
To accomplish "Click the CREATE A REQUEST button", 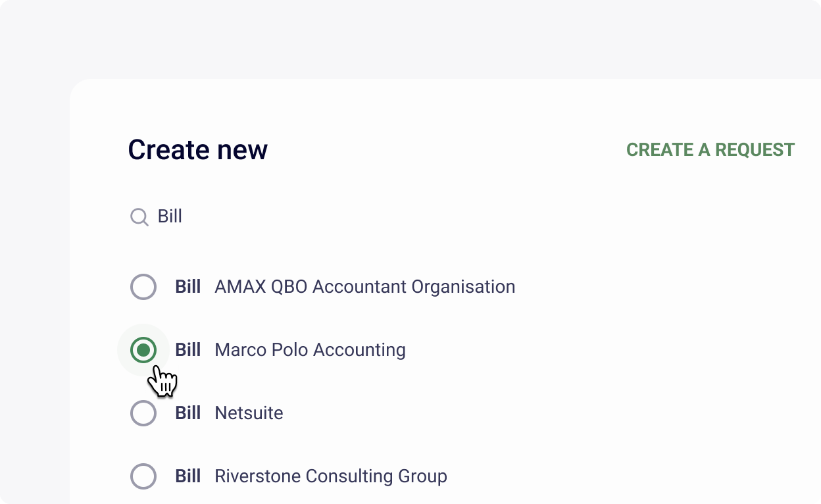I will coord(710,150).
